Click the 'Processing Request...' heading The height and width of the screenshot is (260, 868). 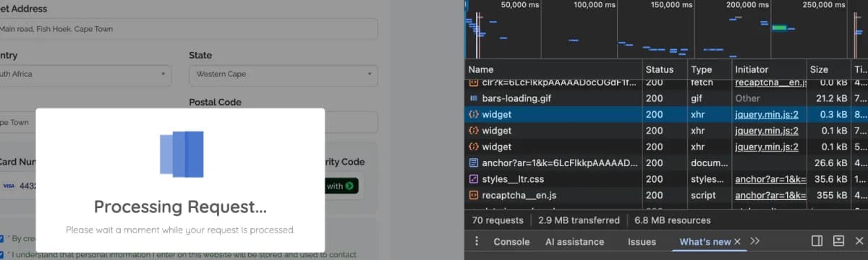(180, 207)
